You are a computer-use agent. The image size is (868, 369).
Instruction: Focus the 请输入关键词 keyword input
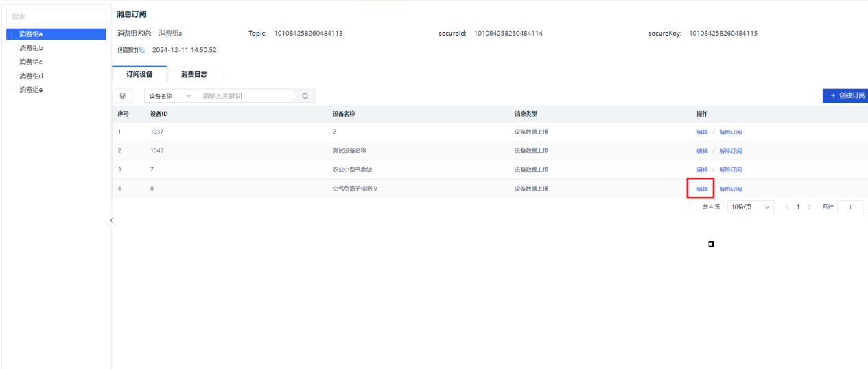click(246, 96)
